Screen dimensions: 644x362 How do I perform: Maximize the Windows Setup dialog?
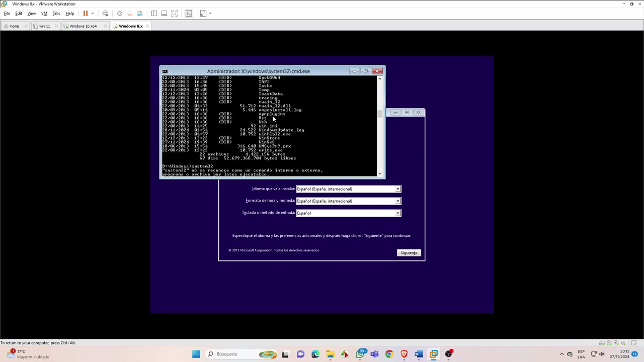coord(407,113)
